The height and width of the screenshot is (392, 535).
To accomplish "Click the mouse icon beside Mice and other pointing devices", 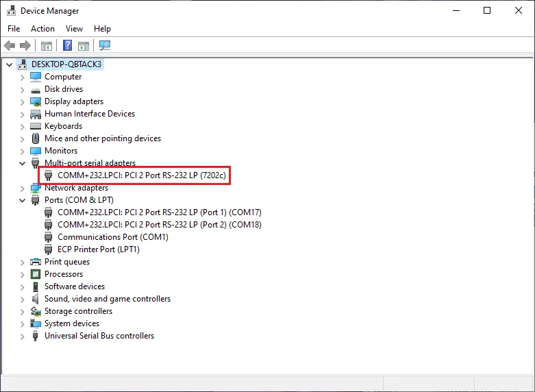I will tap(36, 138).
